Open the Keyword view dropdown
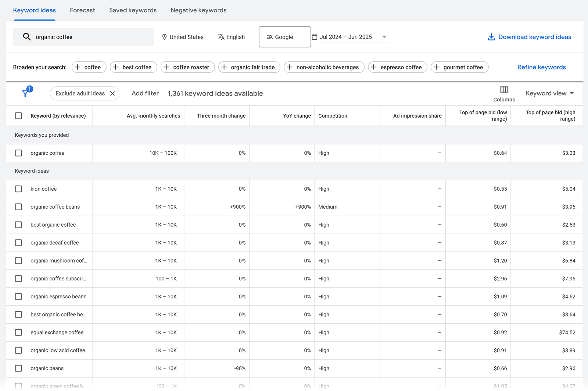The image size is (588, 391). (550, 93)
